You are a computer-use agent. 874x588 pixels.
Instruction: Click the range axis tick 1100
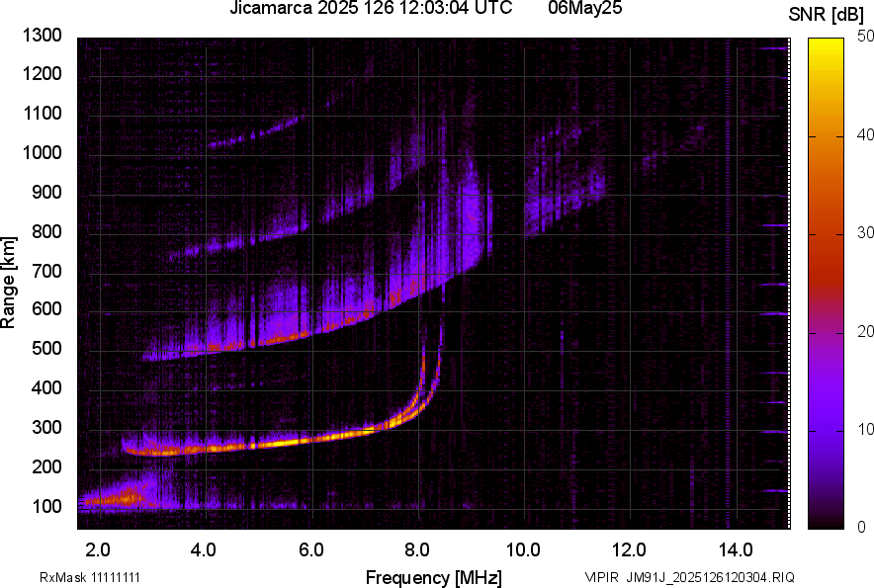(42, 113)
